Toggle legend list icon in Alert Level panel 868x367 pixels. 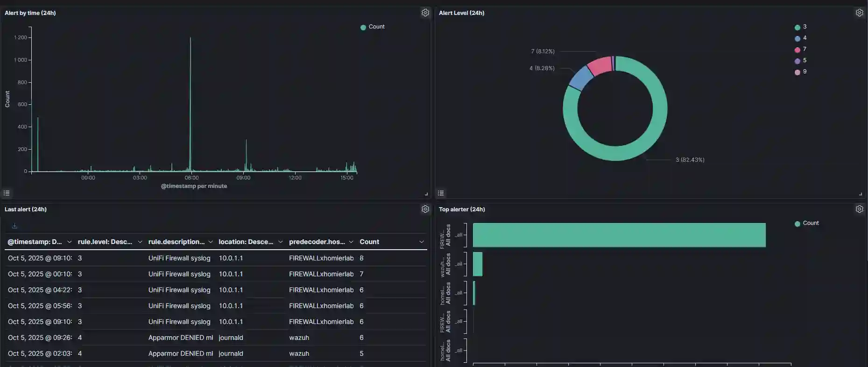point(441,193)
